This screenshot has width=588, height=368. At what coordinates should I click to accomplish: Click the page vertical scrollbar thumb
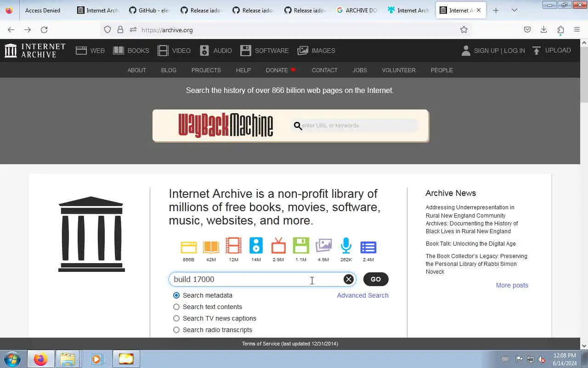[x=584, y=75]
